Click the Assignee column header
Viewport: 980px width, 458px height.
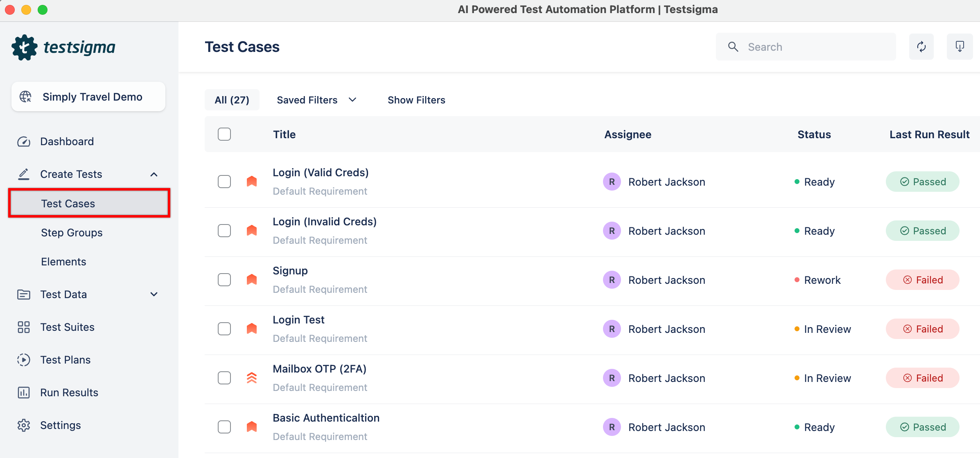[x=628, y=135]
